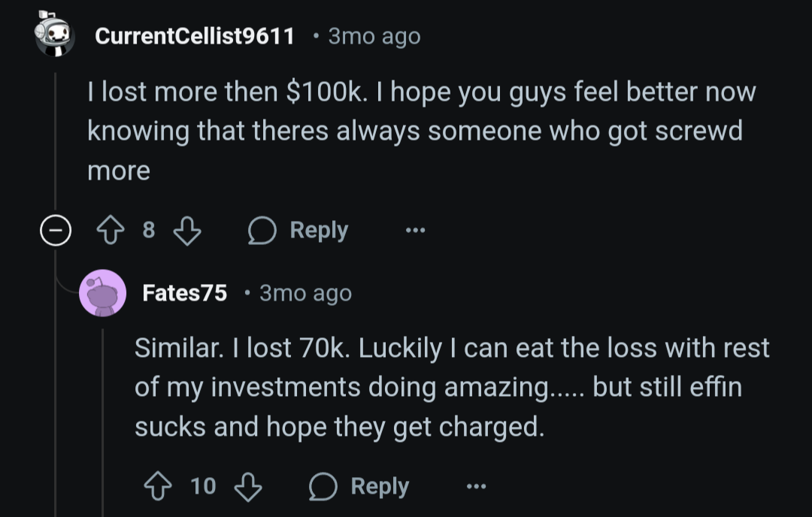
Task: Click the vote count 10 on Fates75's reply
Action: [x=203, y=487]
